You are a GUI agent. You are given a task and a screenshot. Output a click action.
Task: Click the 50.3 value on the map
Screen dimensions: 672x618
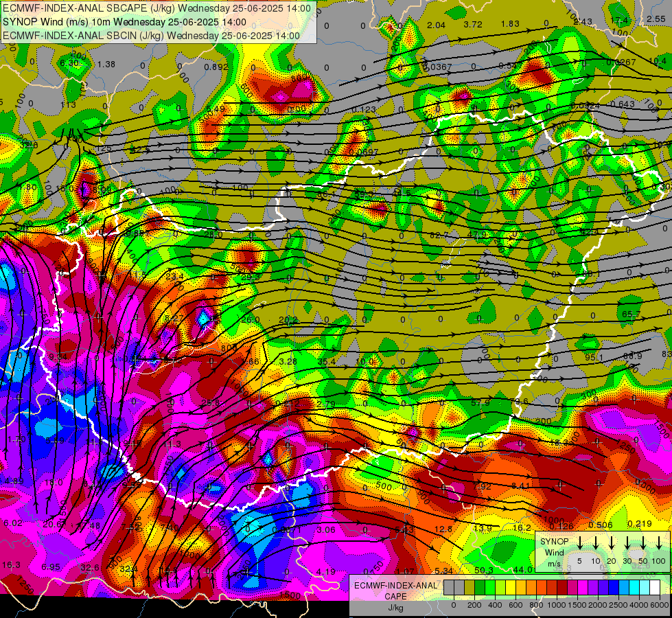point(483,570)
